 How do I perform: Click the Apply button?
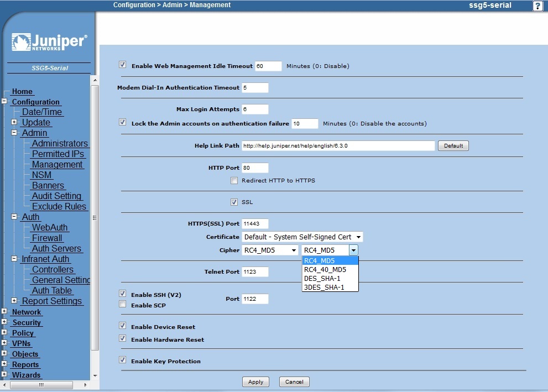click(x=255, y=381)
